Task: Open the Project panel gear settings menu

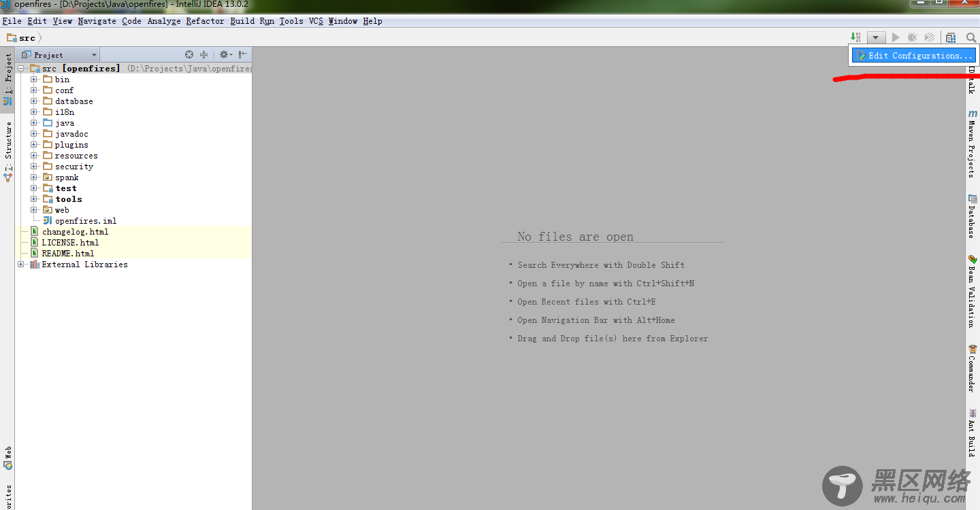Action: (x=225, y=54)
